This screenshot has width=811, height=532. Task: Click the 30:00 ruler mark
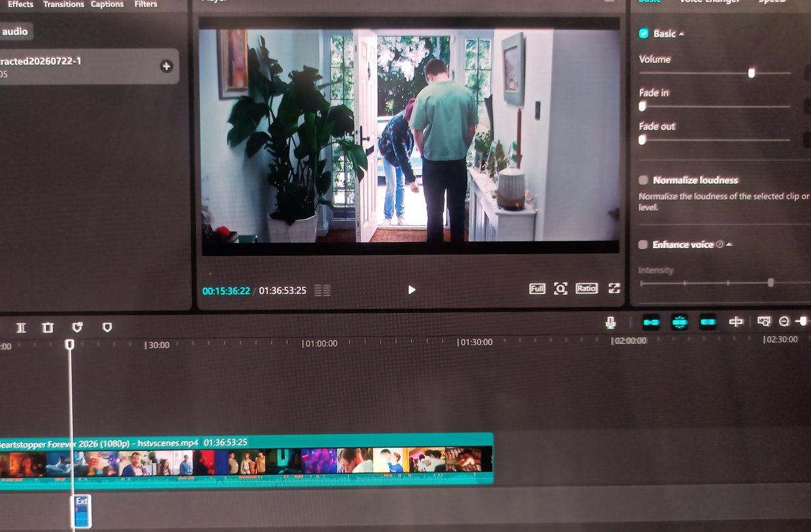157,345
